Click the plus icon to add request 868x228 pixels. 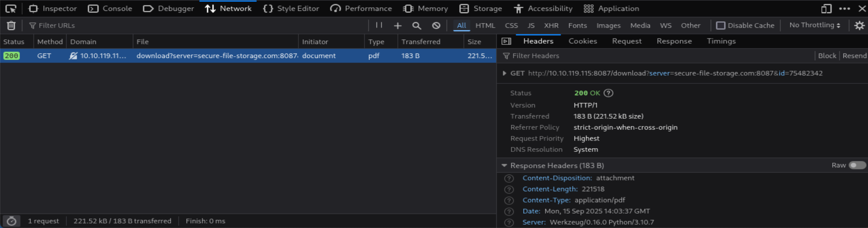pos(397,26)
